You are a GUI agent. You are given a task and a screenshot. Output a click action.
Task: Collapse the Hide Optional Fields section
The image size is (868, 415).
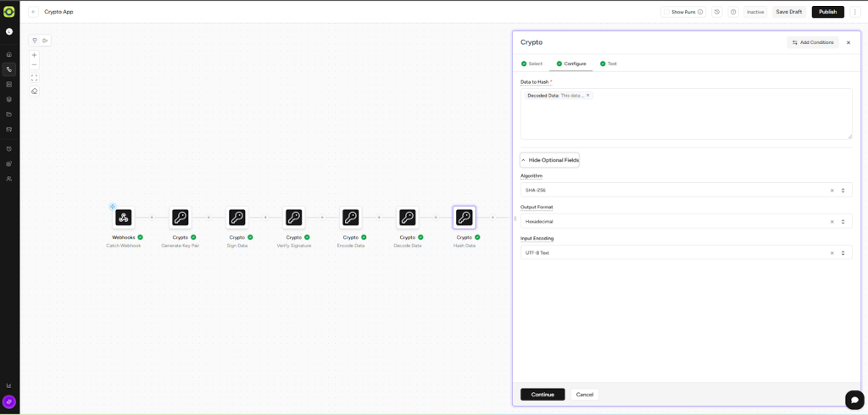(x=550, y=160)
